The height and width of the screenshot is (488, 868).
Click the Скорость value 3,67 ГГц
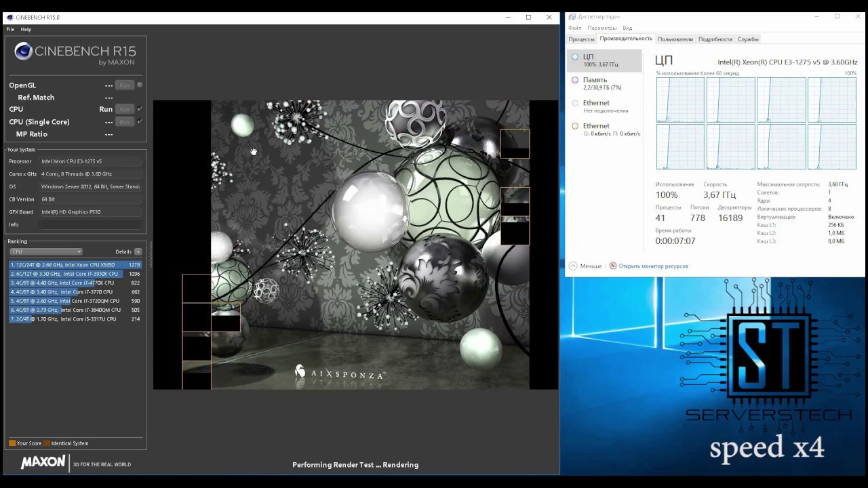(720, 195)
